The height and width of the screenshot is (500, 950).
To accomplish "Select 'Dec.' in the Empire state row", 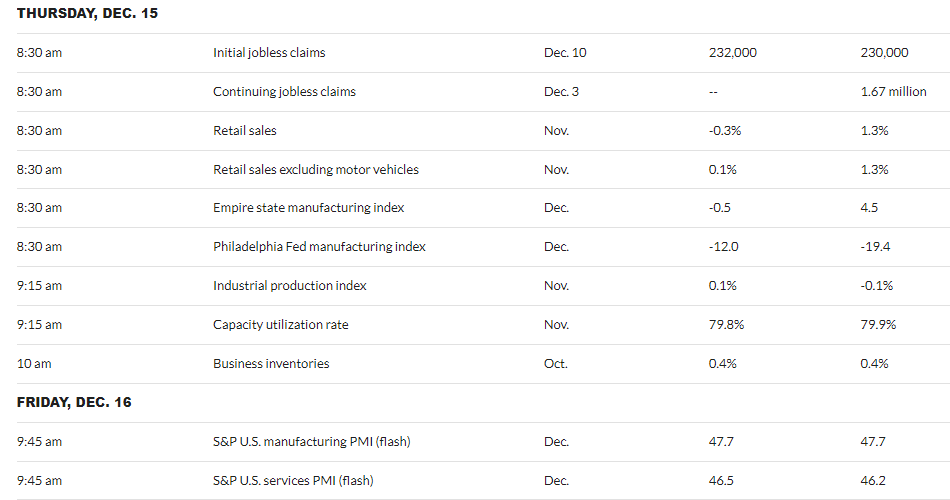I will pos(556,207).
